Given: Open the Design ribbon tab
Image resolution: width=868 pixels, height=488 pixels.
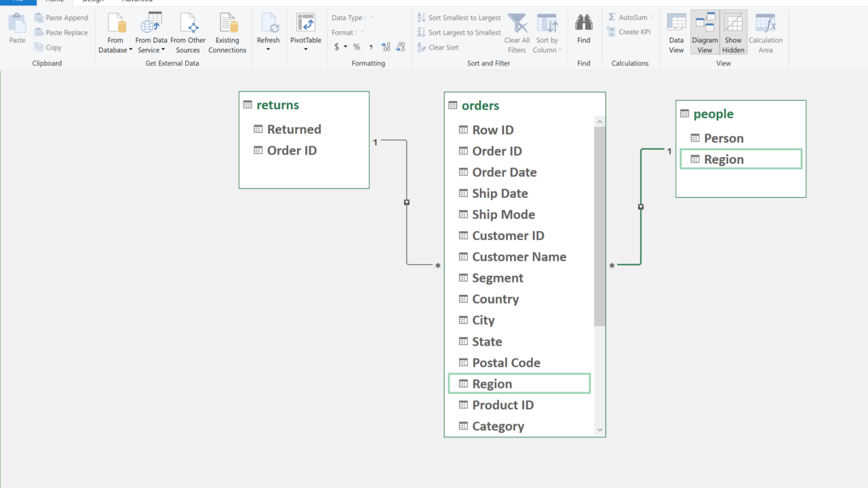Looking at the screenshot, I should click(93, 1).
